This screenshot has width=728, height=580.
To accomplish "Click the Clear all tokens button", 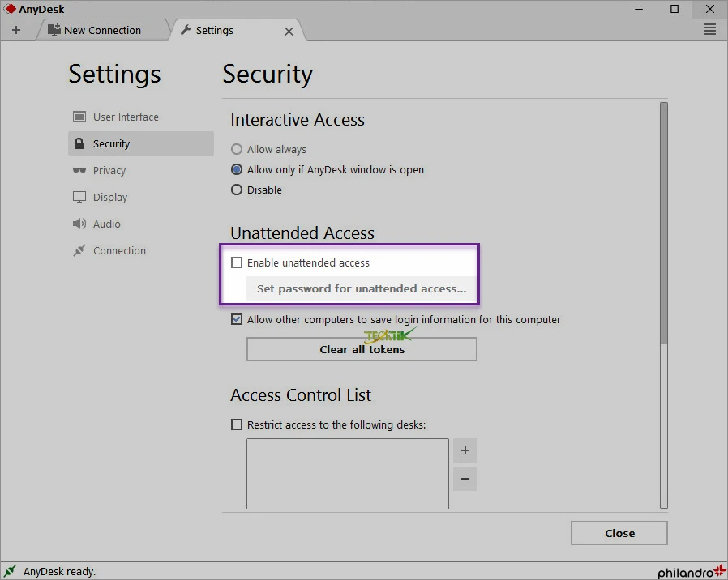I will coord(362,349).
